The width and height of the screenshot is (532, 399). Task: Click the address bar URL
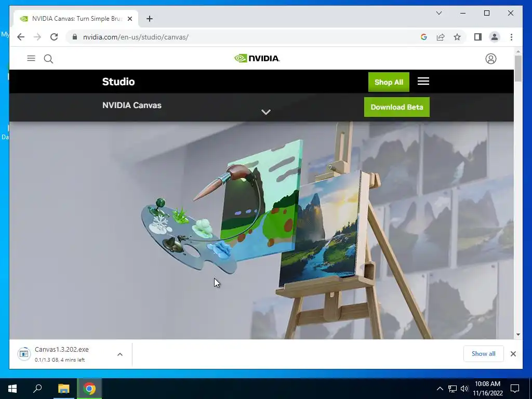click(136, 37)
